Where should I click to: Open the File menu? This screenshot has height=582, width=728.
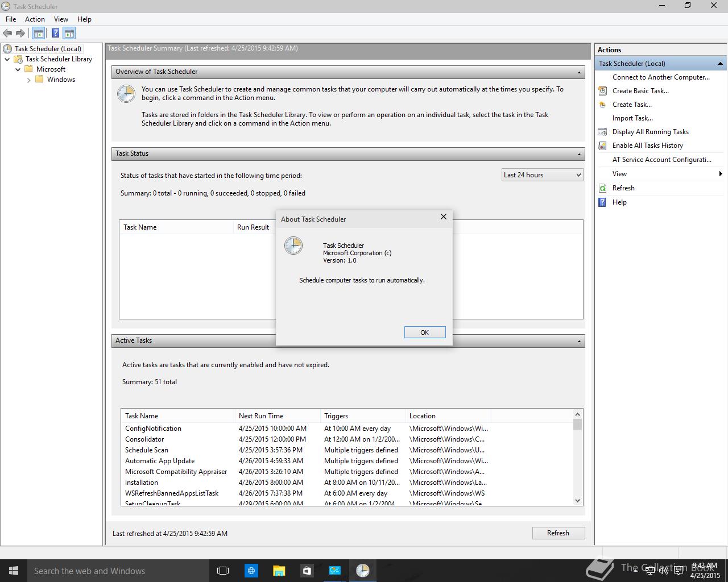coord(11,19)
